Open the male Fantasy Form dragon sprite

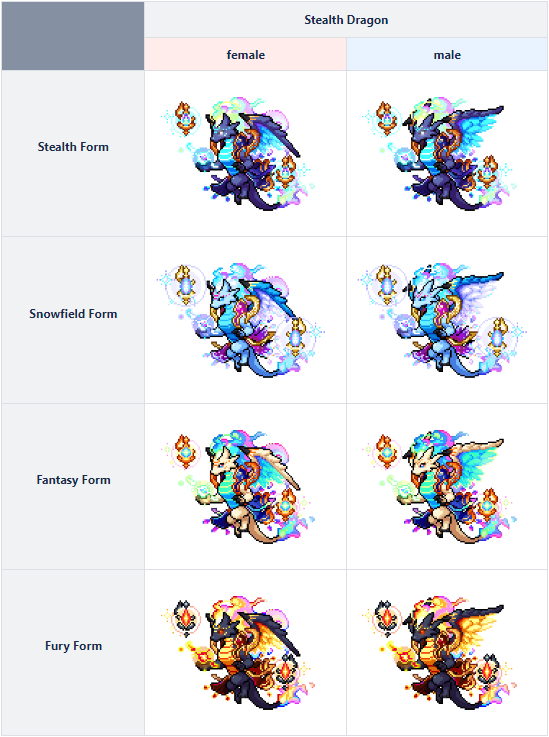coord(440,486)
